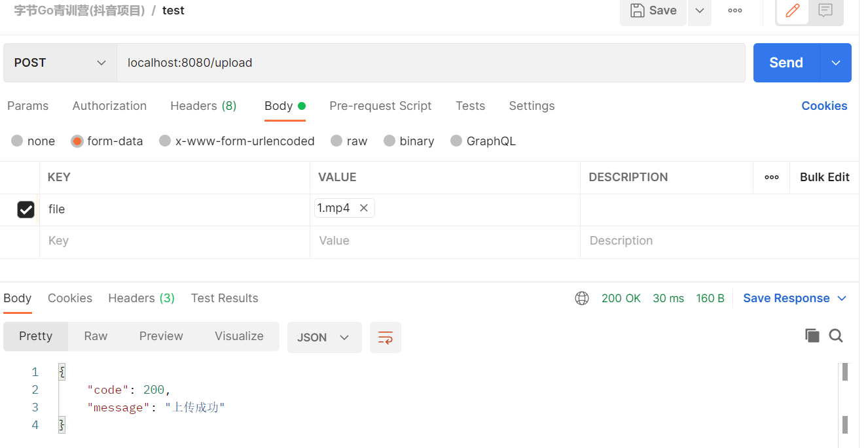The image size is (868, 448).
Task: Remove the 1.mp4 file with X
Action: pyautogui.click(x=364, y=208)
